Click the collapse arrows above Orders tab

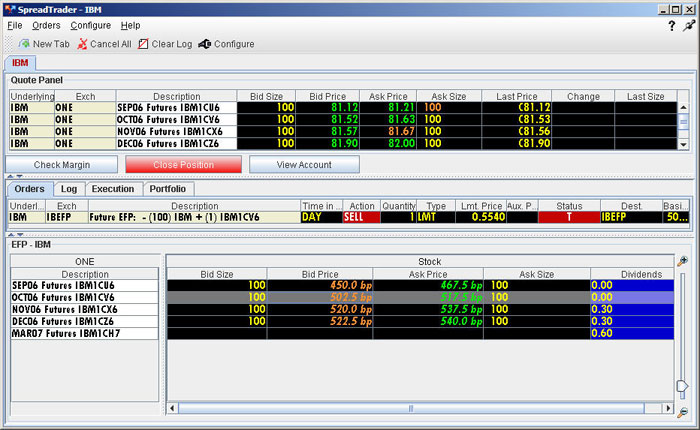pyautogui.click(x=15, y=176)
